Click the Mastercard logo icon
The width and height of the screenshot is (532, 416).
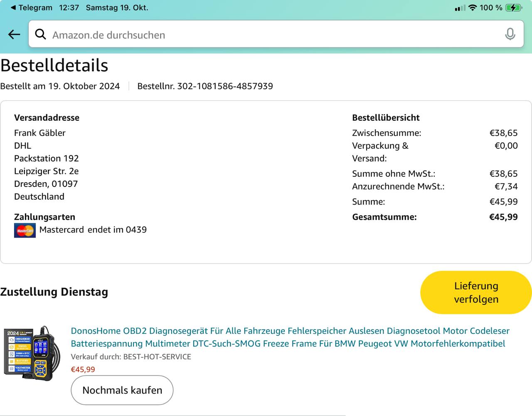tap(25, 230)
